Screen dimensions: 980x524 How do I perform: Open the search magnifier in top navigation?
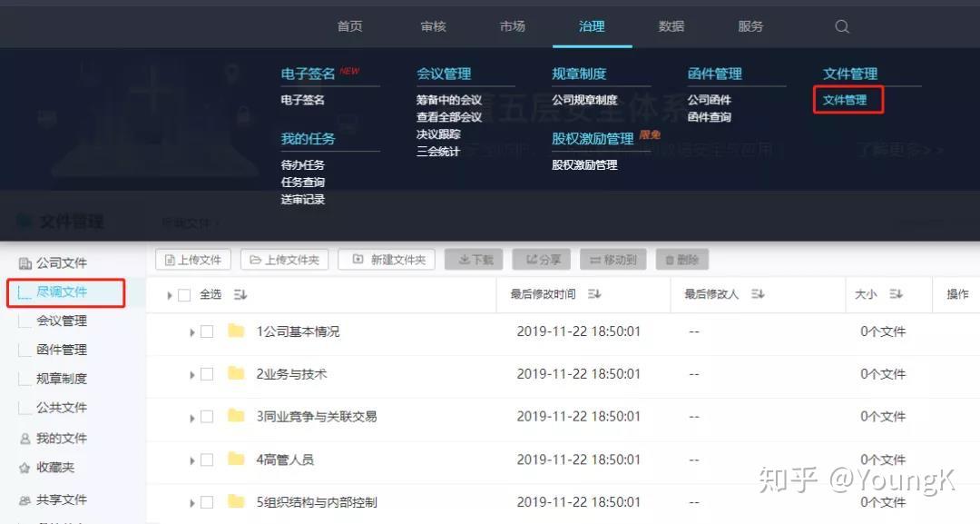[x=841, y=26]
